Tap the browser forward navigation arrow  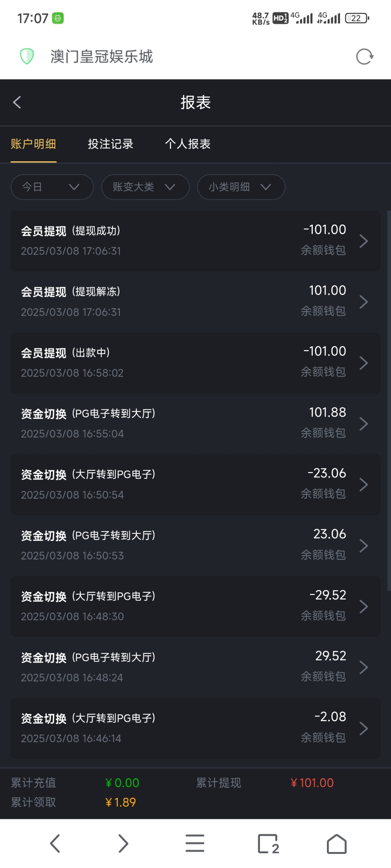coord(123,843)
